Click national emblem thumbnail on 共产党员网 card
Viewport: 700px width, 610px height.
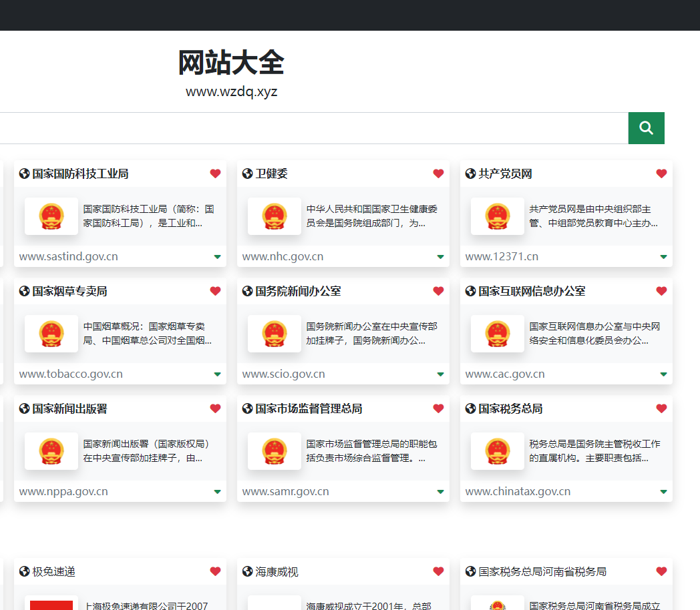pyautogui.click(x=498, y=216)
